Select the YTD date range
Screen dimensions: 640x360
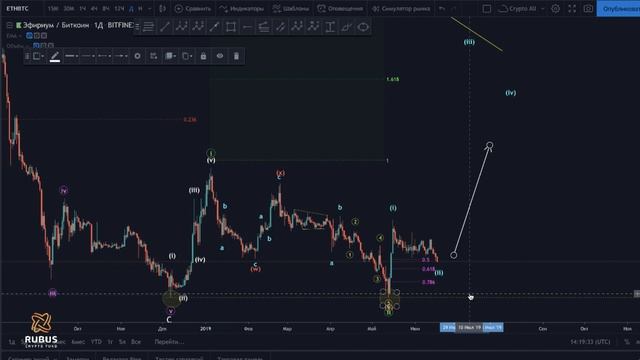[96, 342]
